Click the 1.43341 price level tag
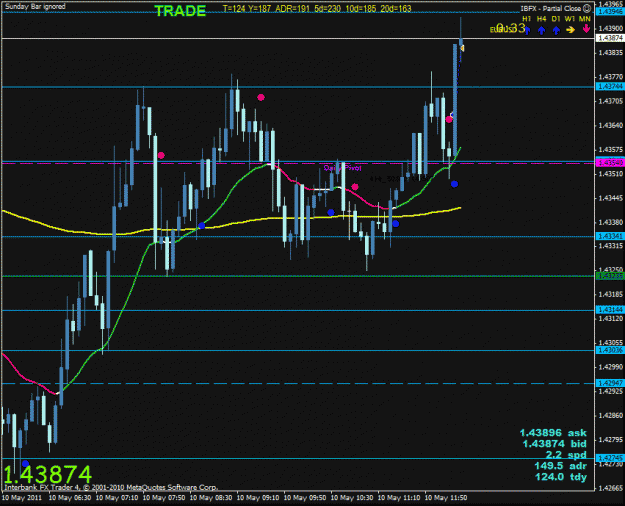Screen dimensions: 625x506 pos(610,236)
